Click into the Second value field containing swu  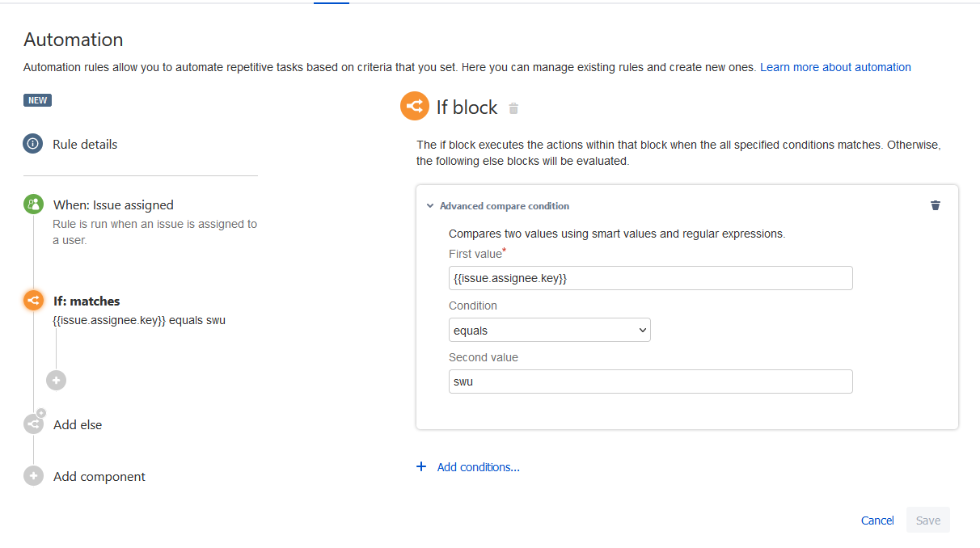[650, 381]
